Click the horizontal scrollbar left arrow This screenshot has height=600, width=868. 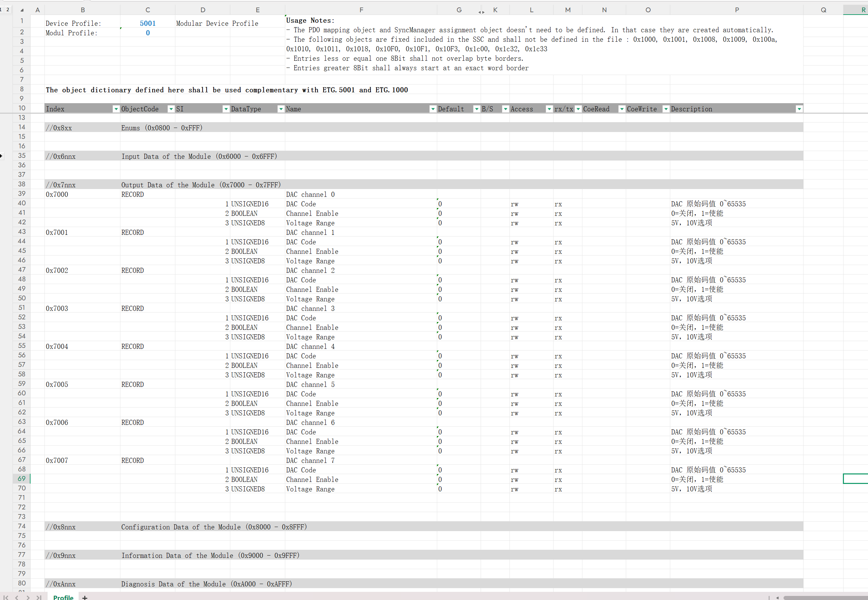pos(777,597)
